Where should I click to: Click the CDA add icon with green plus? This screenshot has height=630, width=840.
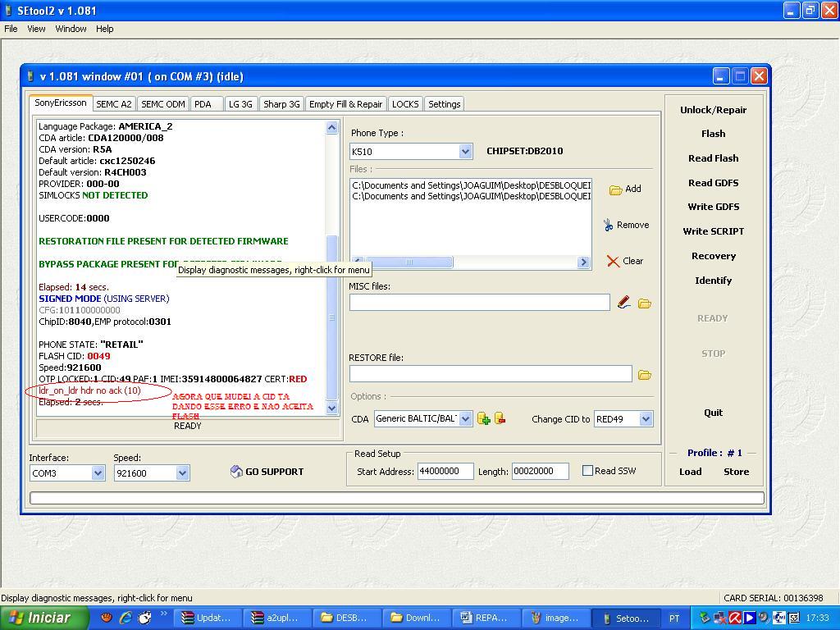(483, 419)
